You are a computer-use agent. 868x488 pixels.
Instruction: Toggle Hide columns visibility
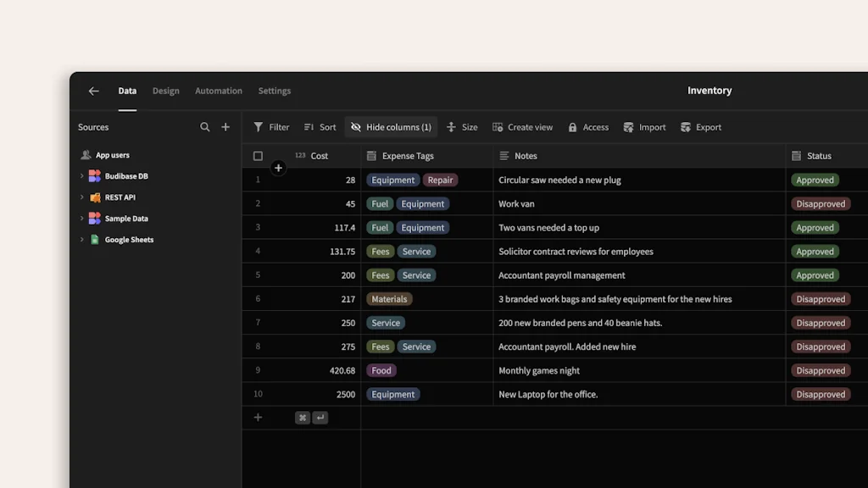390,126
